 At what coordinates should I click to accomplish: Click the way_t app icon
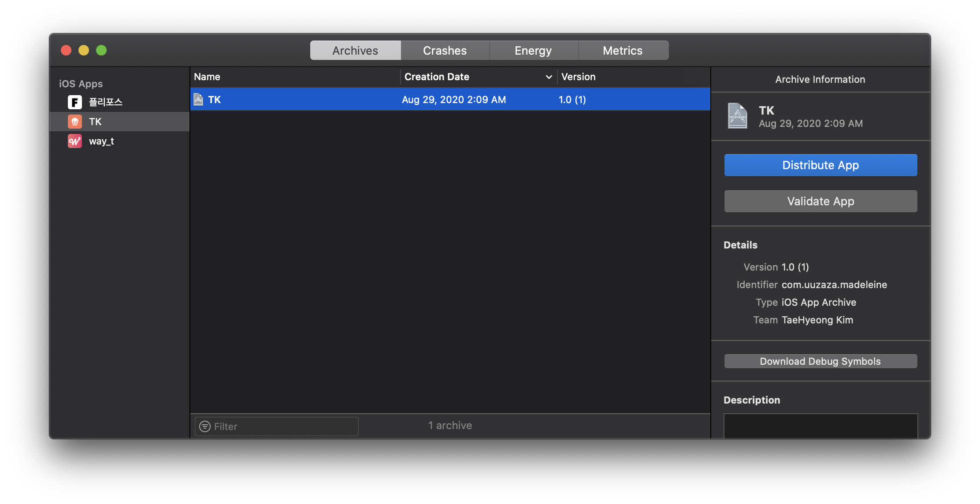(x=74, y=141)
